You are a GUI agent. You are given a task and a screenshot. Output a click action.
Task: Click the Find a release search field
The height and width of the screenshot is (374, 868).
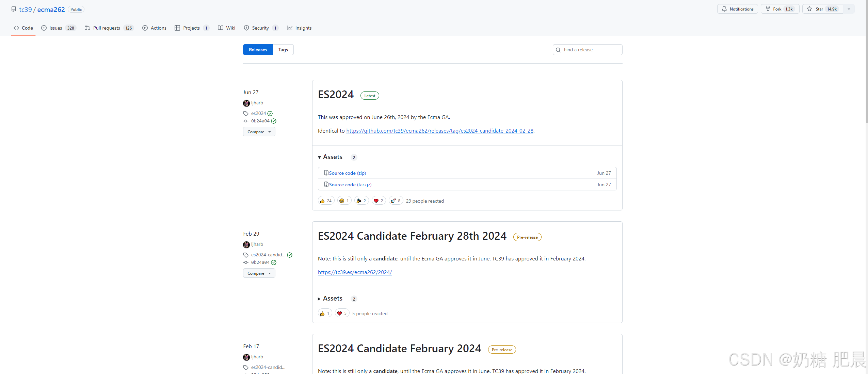coord(587,50)
